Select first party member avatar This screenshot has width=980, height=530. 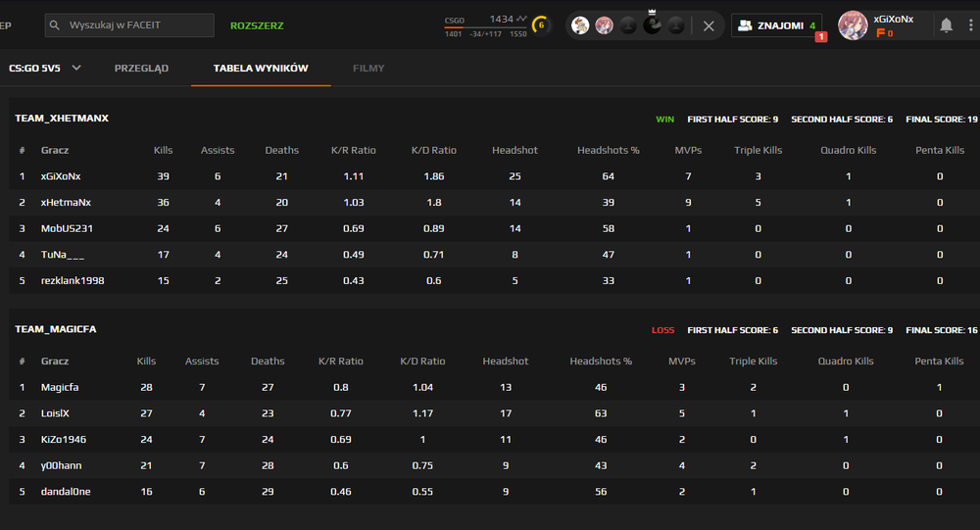coord(580,25)
